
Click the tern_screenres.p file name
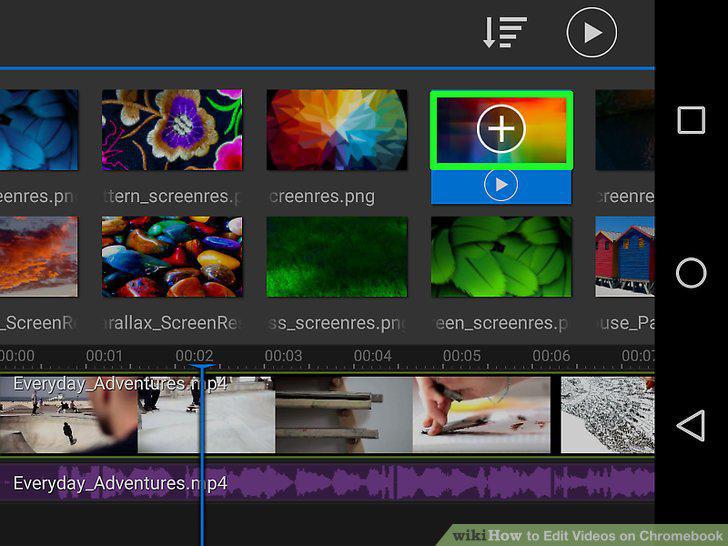(172, 197)
